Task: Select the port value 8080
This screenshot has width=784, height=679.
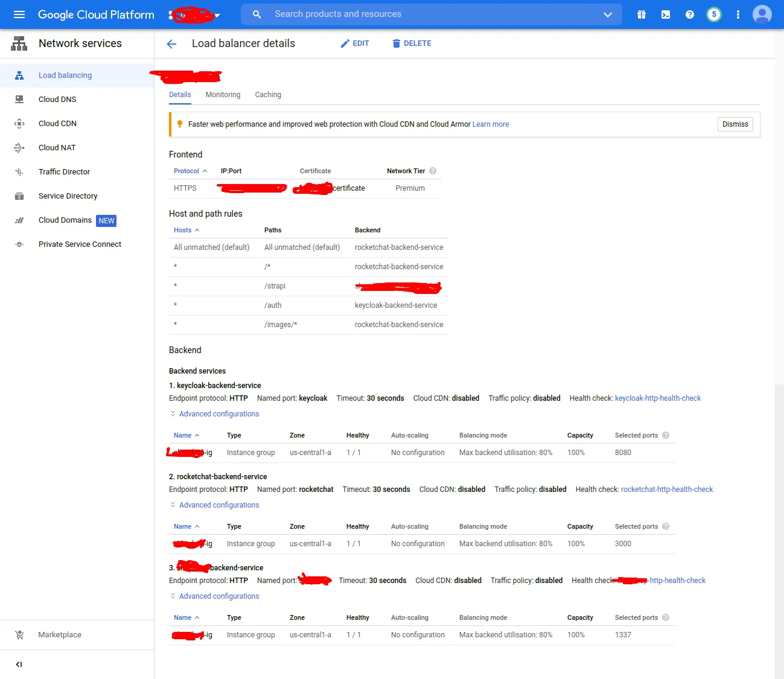Action: (x=623, y=453)
